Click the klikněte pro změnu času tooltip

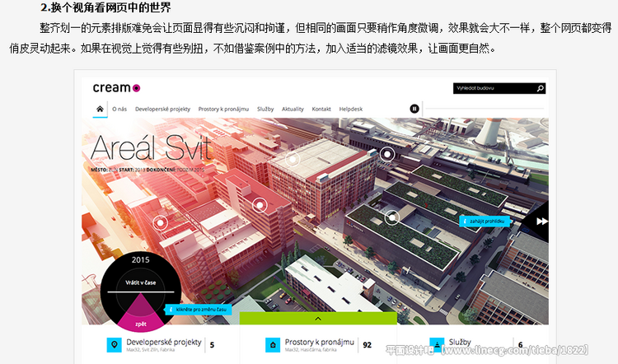click(199, 310)
